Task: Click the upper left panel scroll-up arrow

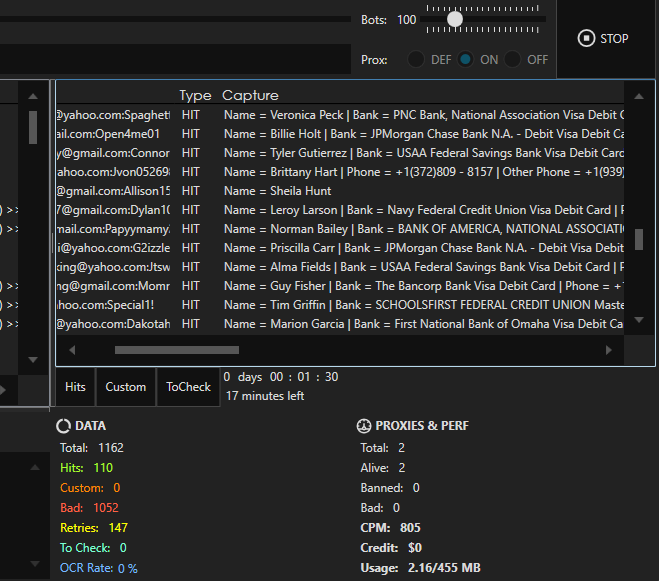Action: click(x=33, y=96)
